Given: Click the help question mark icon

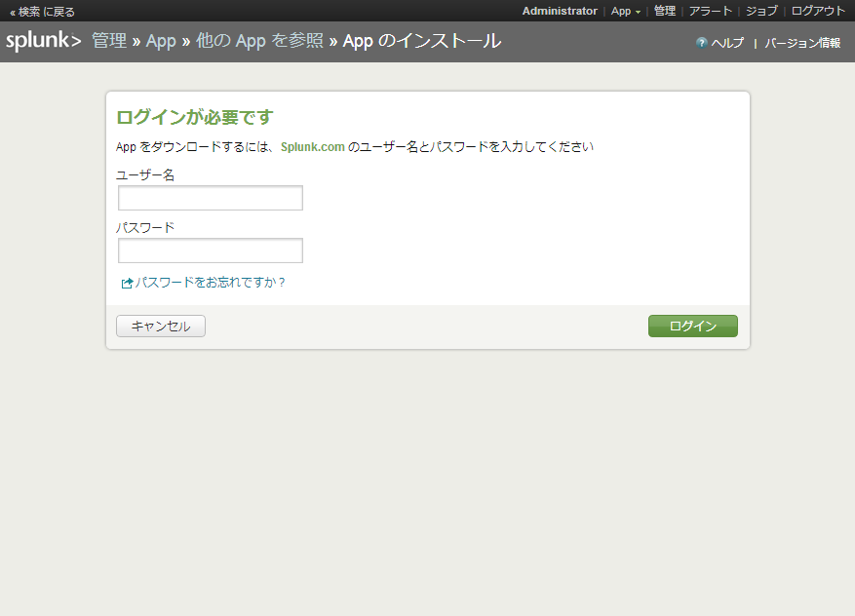Looking at the screenshot, I should coord(701,43).
